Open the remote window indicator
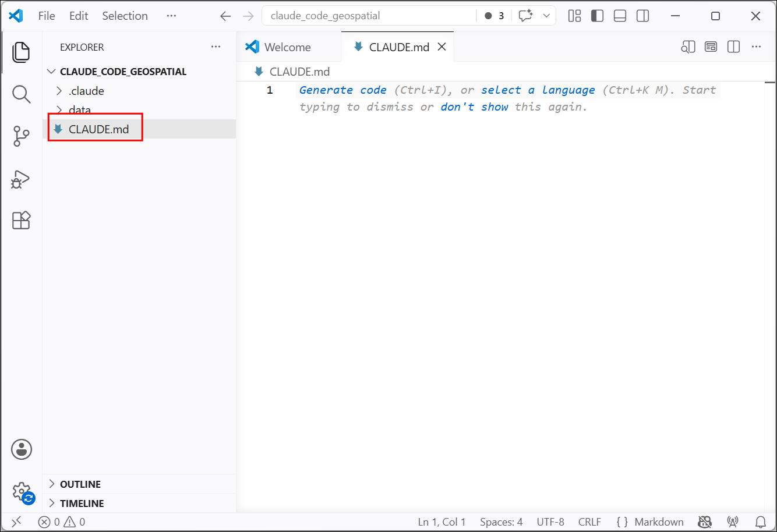This screenshot has height=532, width=777. [x=16, y=522]
